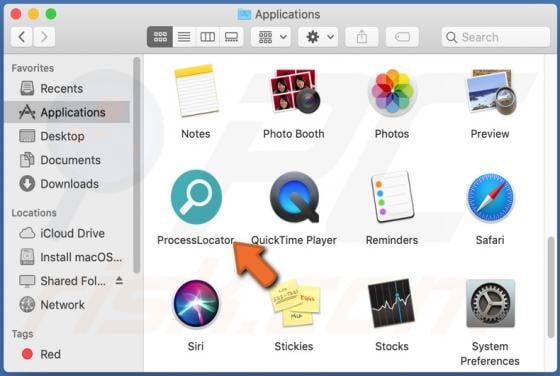Image resolution: width=560 pixels, height=376 pixels.
Task: Open the Stocks app icon
Action: 391,304
